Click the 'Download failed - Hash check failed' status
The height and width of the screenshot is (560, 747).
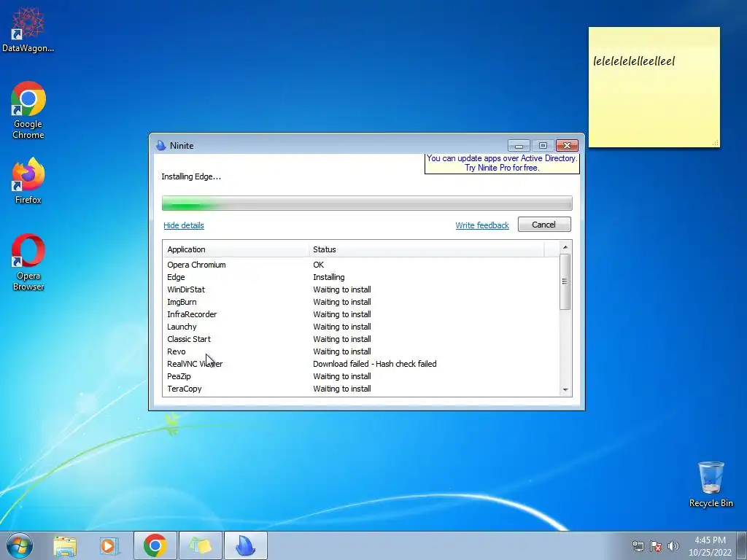click(x=374, y=364)
